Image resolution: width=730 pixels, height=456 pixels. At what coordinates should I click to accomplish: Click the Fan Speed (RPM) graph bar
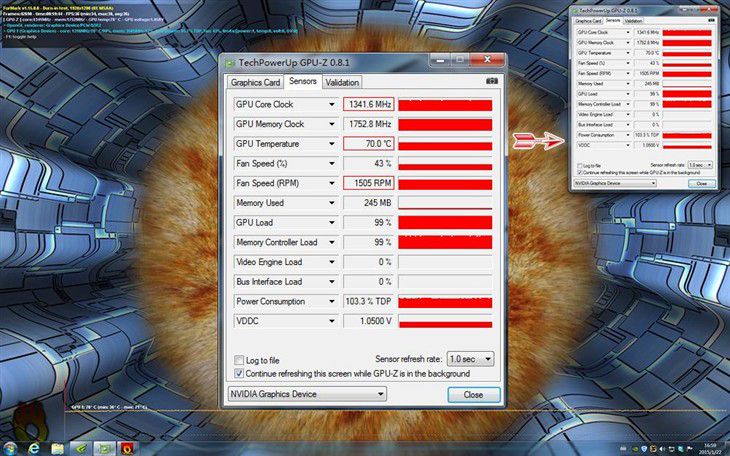click(x=445, y=183)
